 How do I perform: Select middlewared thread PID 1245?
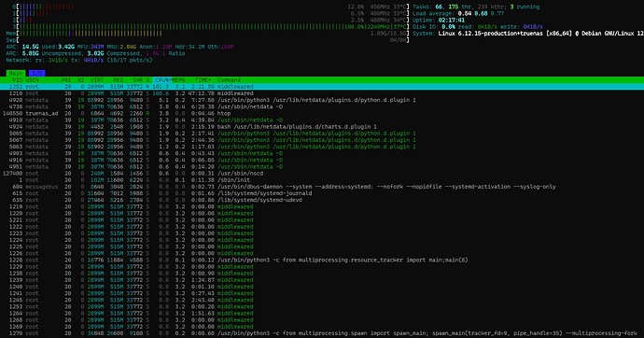point(322,300)
